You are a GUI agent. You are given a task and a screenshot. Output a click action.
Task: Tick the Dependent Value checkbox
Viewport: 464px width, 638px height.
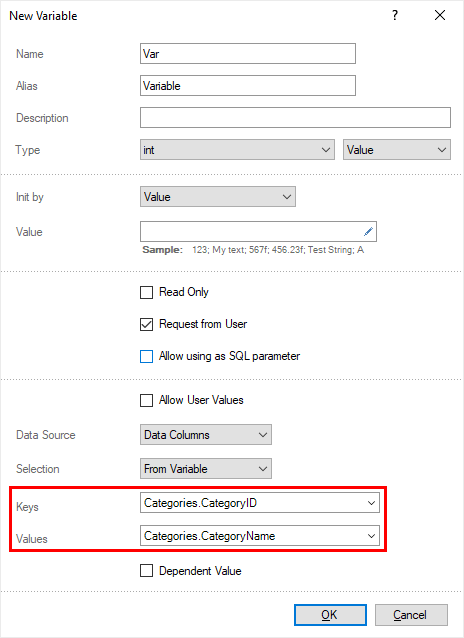(147, 571)
